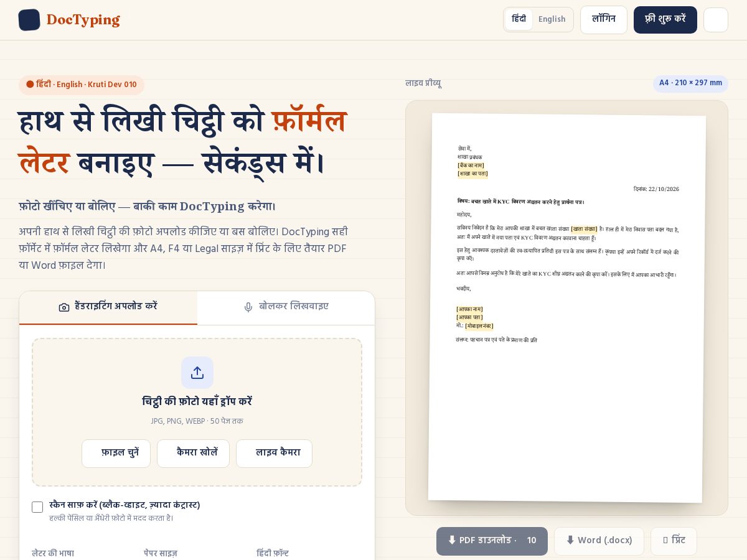Screen dimensions: 747x560
Task: Open the DocTyping brand name link
Action: (x=83, y=20)
